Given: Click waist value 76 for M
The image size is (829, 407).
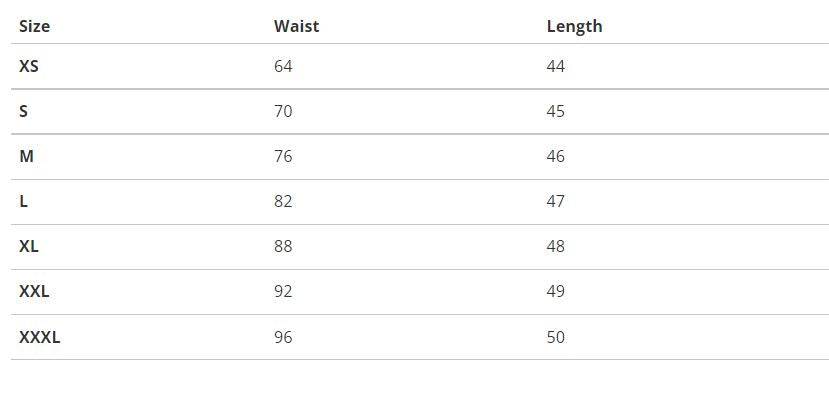Looking at the screenshot, I should coord(283,156).
